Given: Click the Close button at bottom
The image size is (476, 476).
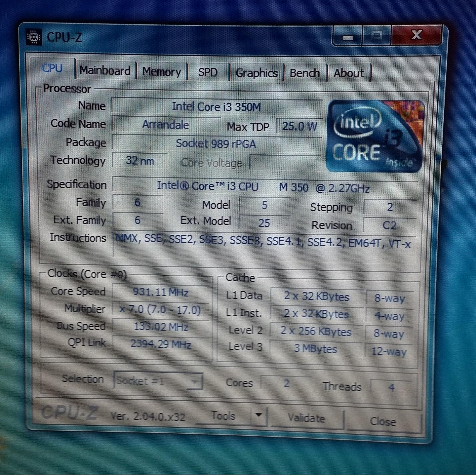Looking at the screenshot, I should (x=382, y=421).
